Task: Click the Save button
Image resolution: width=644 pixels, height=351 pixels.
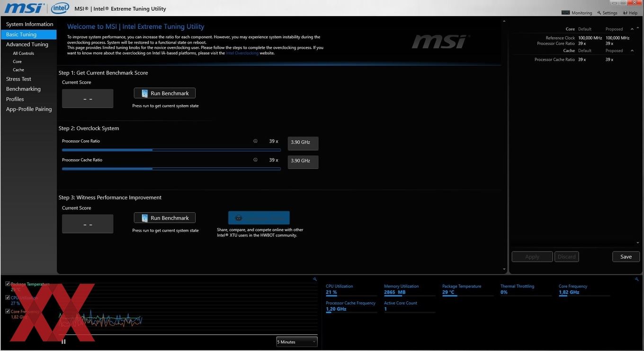Action: 626,257
